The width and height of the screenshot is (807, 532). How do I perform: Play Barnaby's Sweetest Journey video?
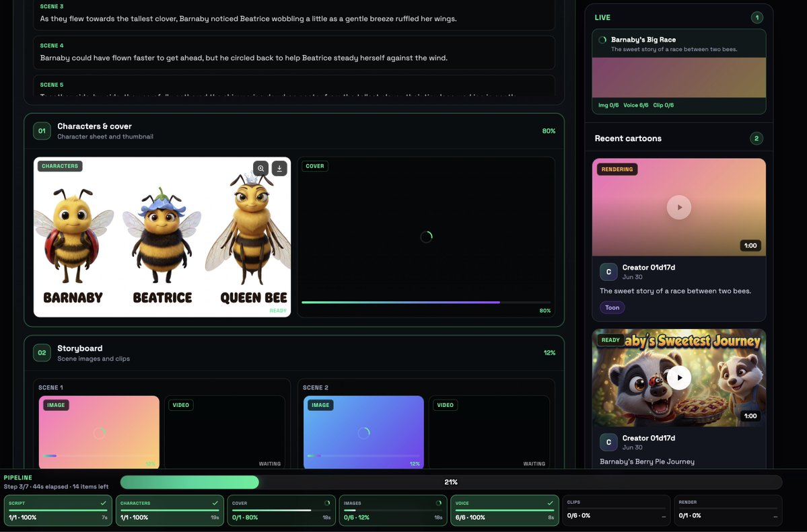click(679, 378)
